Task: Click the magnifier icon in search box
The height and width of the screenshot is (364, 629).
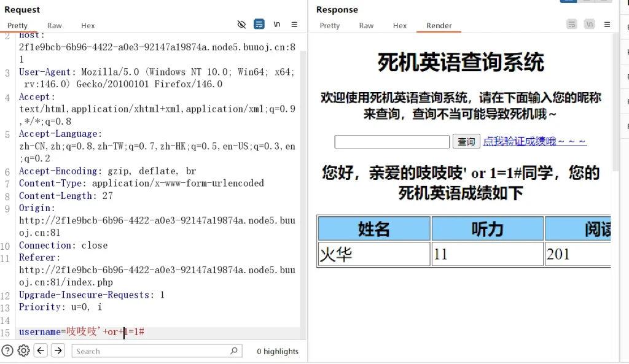Action: pos(234,351)
